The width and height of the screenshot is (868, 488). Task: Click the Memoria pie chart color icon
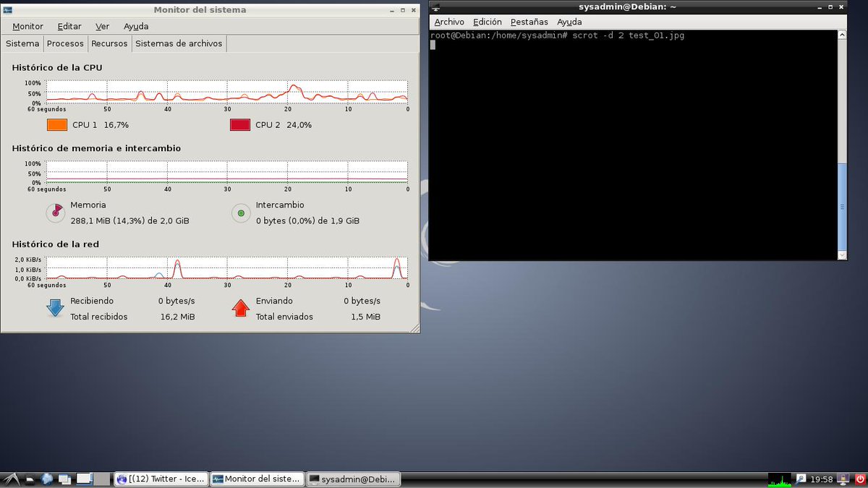pos(55,213)
